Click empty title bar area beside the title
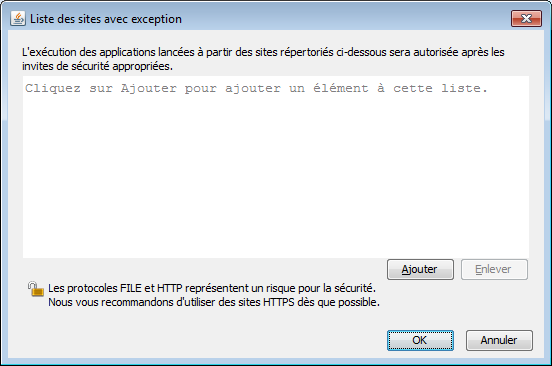The image size is (552, 366). (345, 18)
